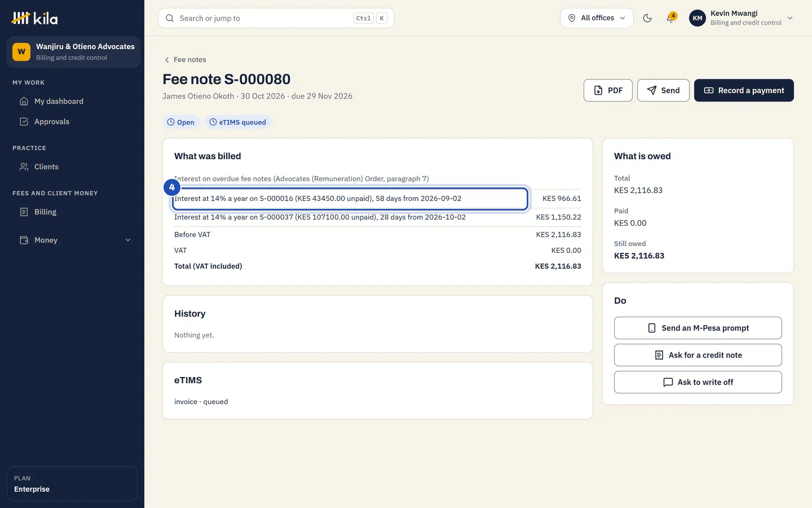This screenshot has width=812, height=508.
Task: Click the credit note document icon
Action: 659,355
